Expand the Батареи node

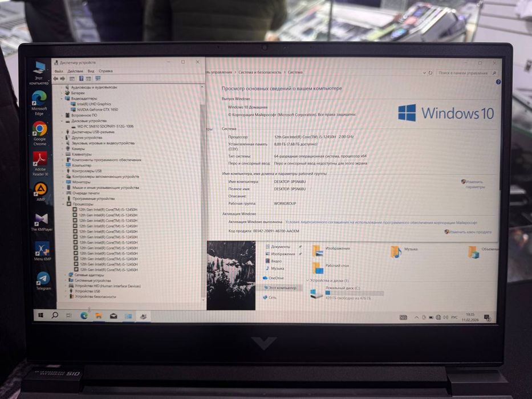coord(62,92)
